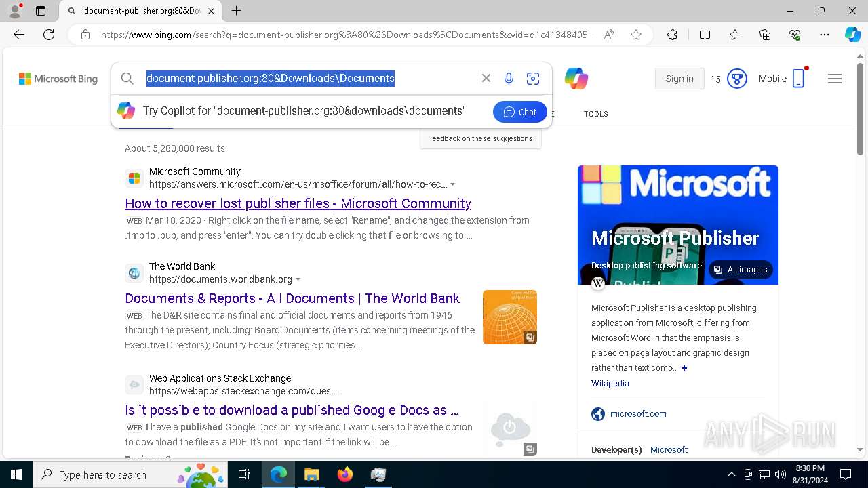This screenshot has height=488, width=868.
Task: Expand the Microsoft Community URL dropdown arrow
Action: click(x=453, y=185)
